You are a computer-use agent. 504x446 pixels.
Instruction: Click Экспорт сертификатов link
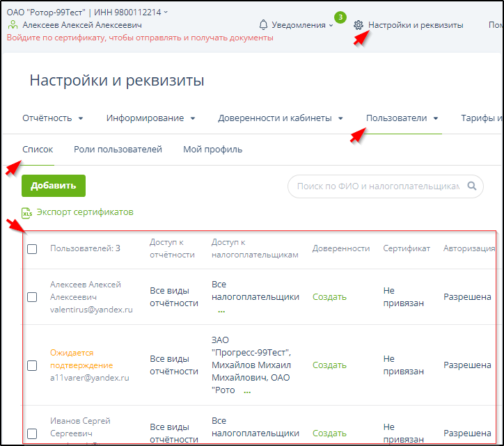85,212
